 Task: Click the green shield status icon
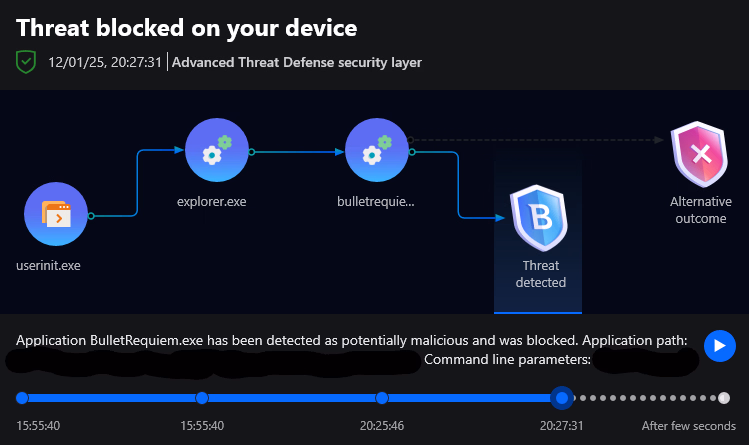click(26, 62)
